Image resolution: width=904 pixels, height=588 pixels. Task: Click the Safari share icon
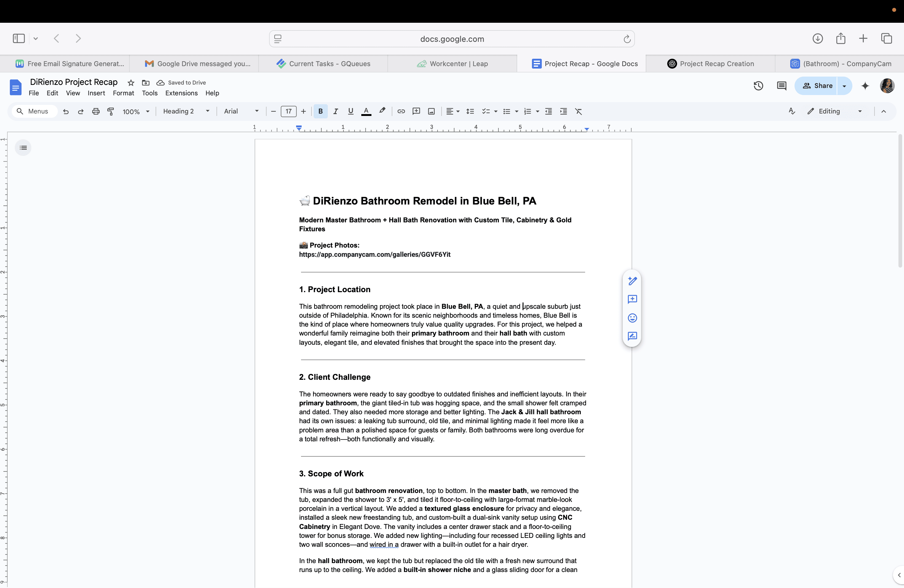841,38
